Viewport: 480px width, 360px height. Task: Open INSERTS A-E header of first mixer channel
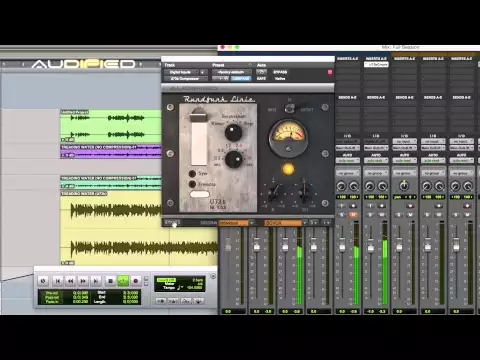point(347,59)
